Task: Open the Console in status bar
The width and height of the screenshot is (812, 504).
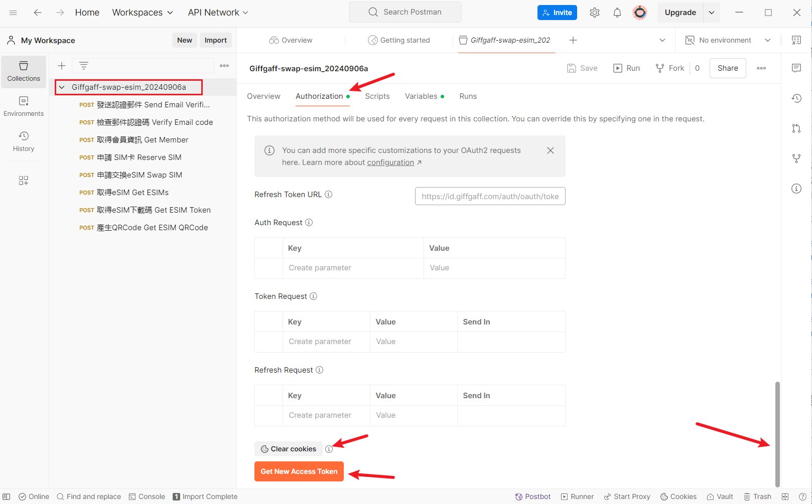Action: [x=147, y=496]
